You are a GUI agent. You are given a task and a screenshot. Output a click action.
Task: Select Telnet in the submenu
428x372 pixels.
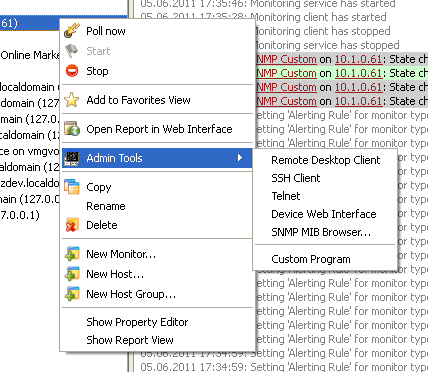pyautogui.click(x=325, y=196)
